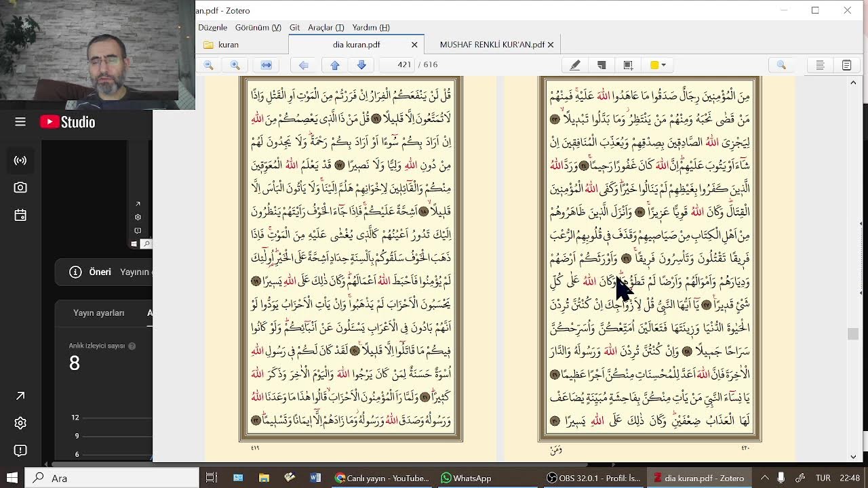The height and width of the screenshot is (488, 868).
Task: Open find in document search
Action: tap(781, 65)
